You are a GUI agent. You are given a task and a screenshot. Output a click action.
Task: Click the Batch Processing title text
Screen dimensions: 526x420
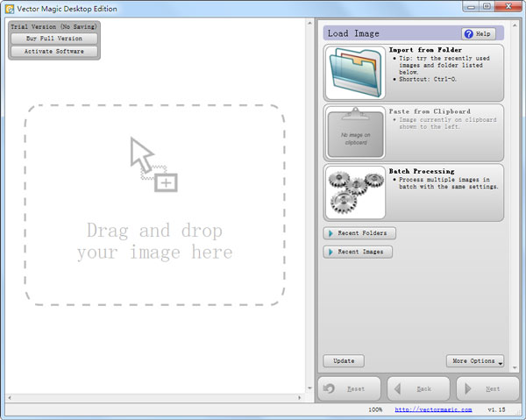pyautogui.click(x=422, y=171)
